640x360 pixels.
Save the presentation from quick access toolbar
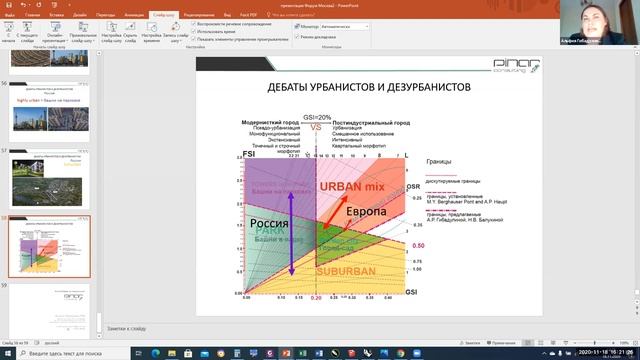[x=9, y=5]
